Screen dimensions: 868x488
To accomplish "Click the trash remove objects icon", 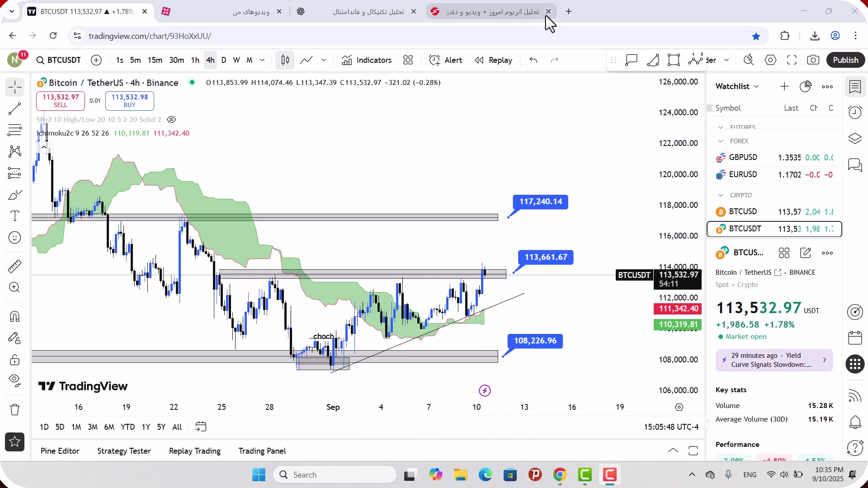I will [14, 410].
